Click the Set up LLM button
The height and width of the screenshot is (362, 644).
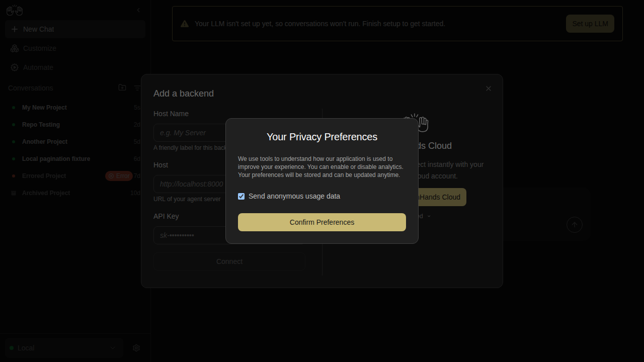(590, 24)
